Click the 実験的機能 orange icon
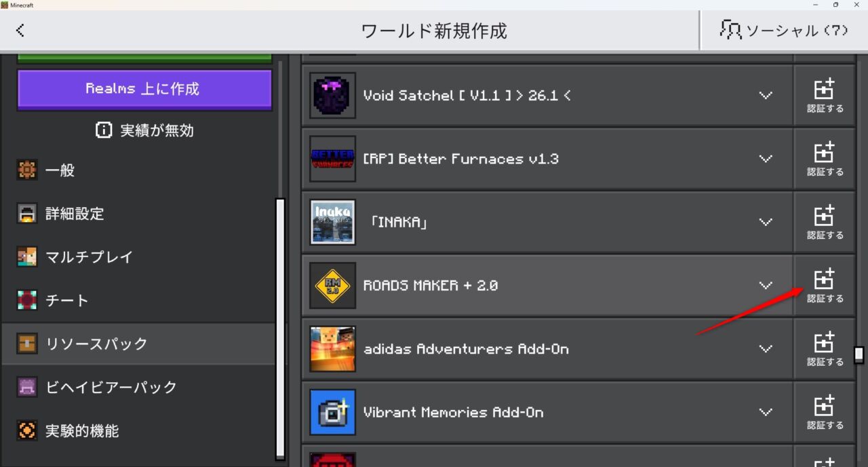 click(x=27, y=431)
